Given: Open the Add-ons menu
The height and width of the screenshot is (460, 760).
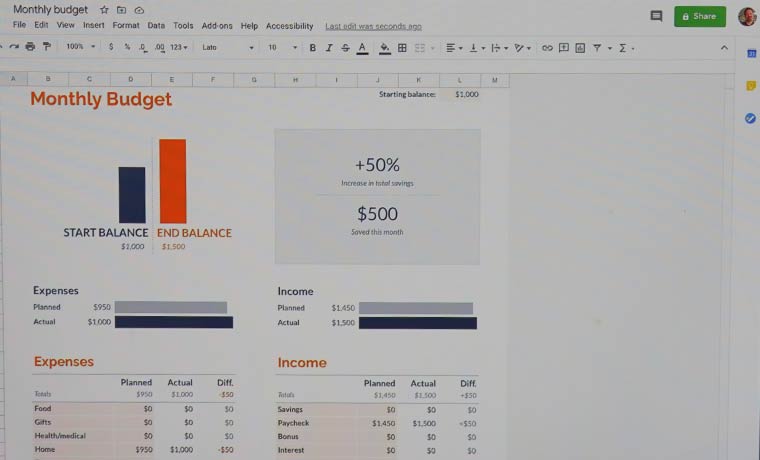Looking at the screenshot, I should pyautogui.click(x=217, y=26).
